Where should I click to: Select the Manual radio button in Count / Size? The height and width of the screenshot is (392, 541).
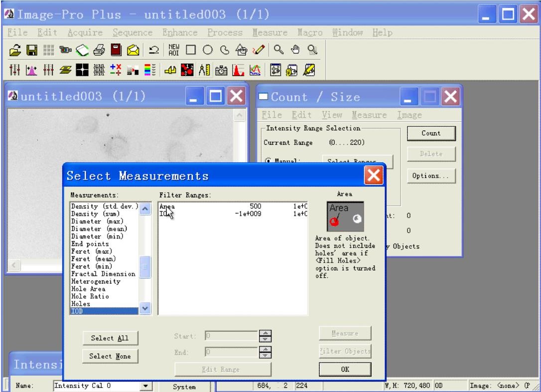(x=268, y=161)
